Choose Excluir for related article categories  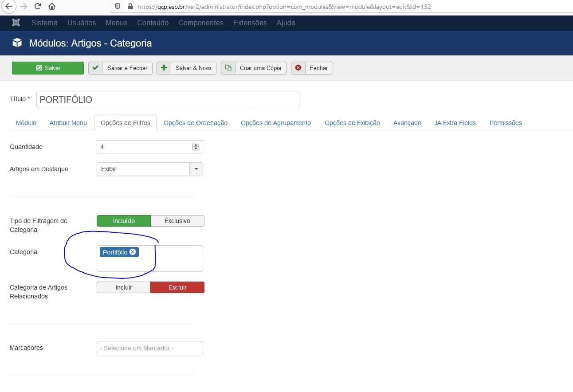[177, 287]
